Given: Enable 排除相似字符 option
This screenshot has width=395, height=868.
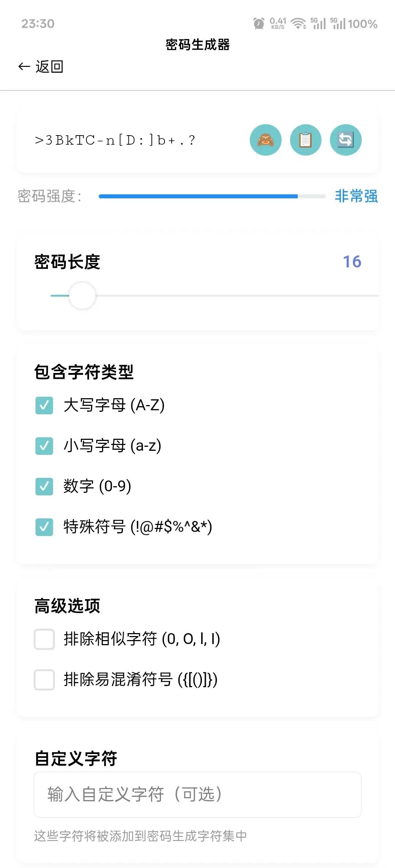Looking at the screenshot, I should tap(44, 639).
